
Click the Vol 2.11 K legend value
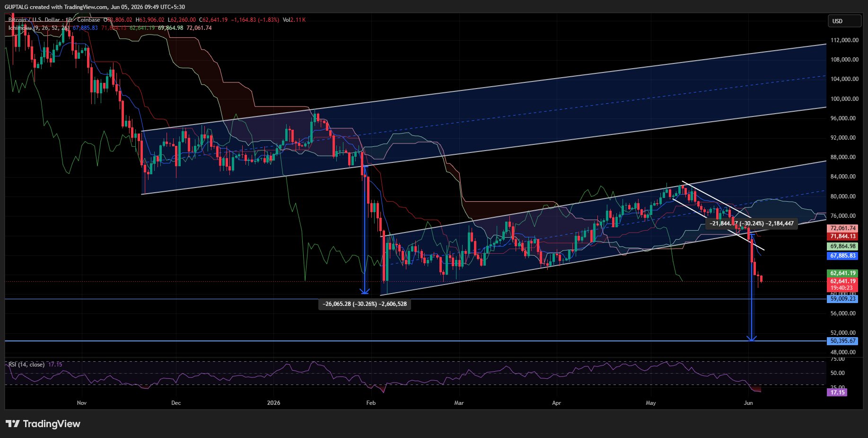tap(294, 20)
